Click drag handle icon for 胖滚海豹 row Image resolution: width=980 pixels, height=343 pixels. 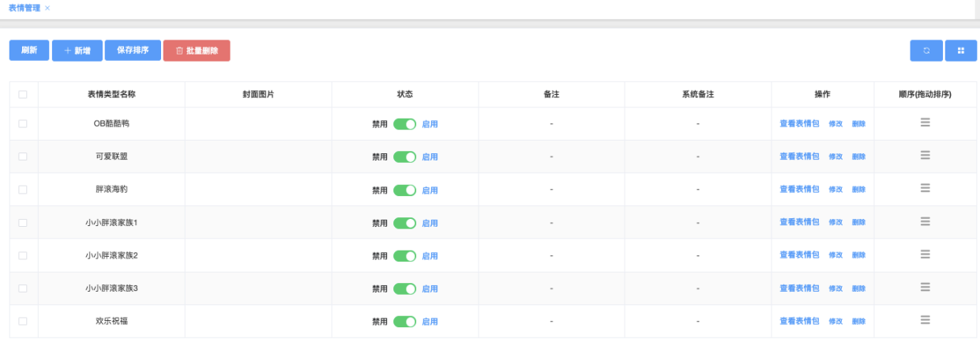click(x=925, y=188)
